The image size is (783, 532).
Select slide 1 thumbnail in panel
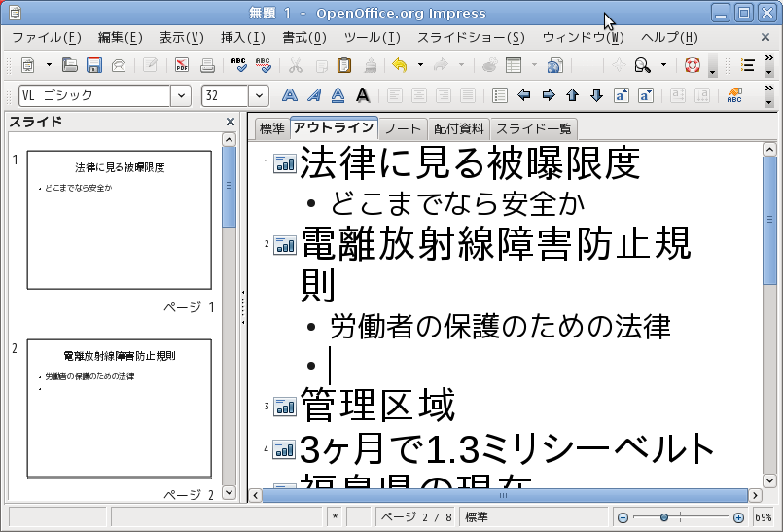119,219
